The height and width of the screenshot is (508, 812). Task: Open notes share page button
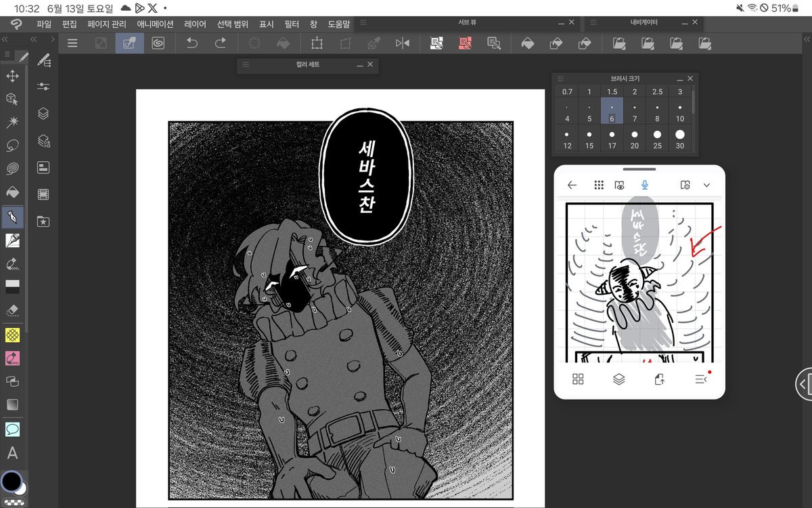(x=660, y=379)
